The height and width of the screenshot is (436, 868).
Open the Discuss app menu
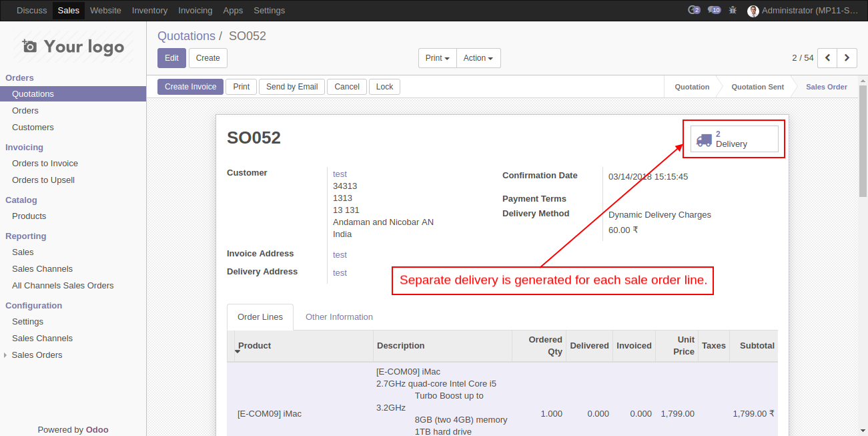pos(32,11)
